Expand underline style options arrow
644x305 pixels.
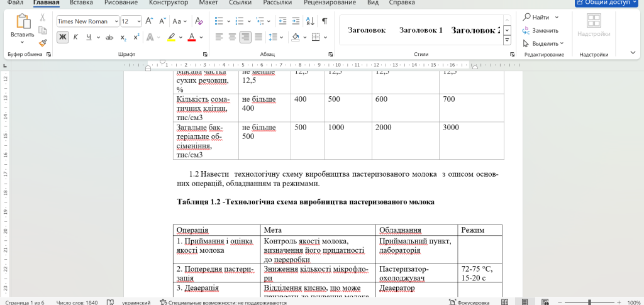click(99, 37)
